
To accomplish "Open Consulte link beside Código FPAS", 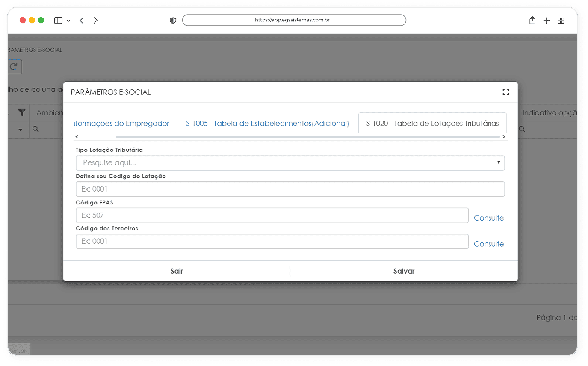I will tap(489, 218).
